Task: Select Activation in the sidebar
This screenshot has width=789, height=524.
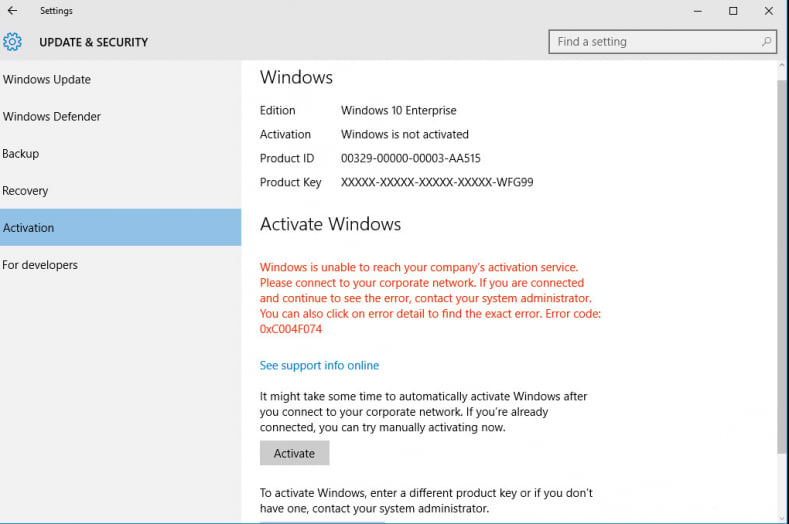Action: tap(120, 228)
